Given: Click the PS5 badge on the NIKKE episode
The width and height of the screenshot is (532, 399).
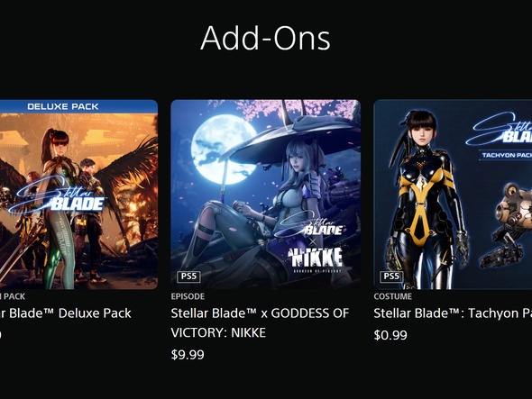Looking at the screenshot, I should click(x=188, y=277).
